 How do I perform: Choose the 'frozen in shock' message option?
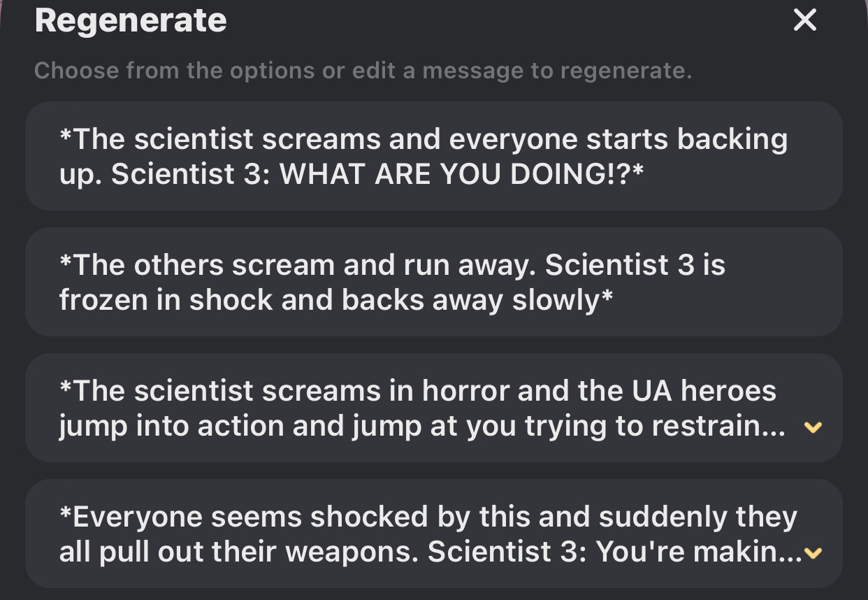click(x=433, y=282)
